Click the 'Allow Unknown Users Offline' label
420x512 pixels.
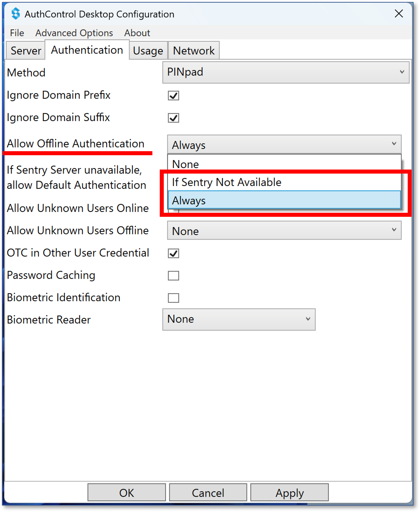(x=78, y=230)
